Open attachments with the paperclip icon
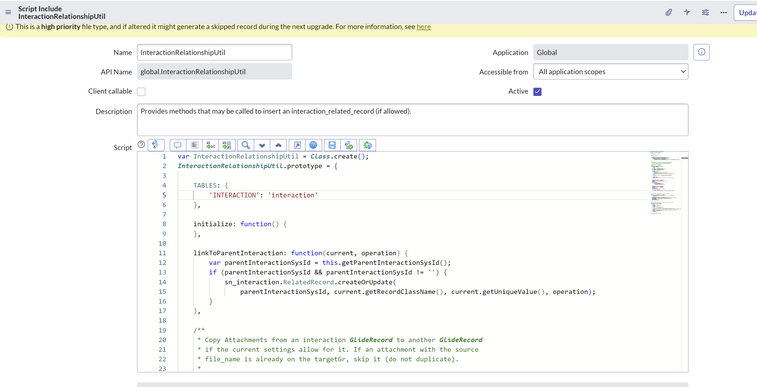The height and width of the screenshot is (387, 757). (x=668, y=12)
